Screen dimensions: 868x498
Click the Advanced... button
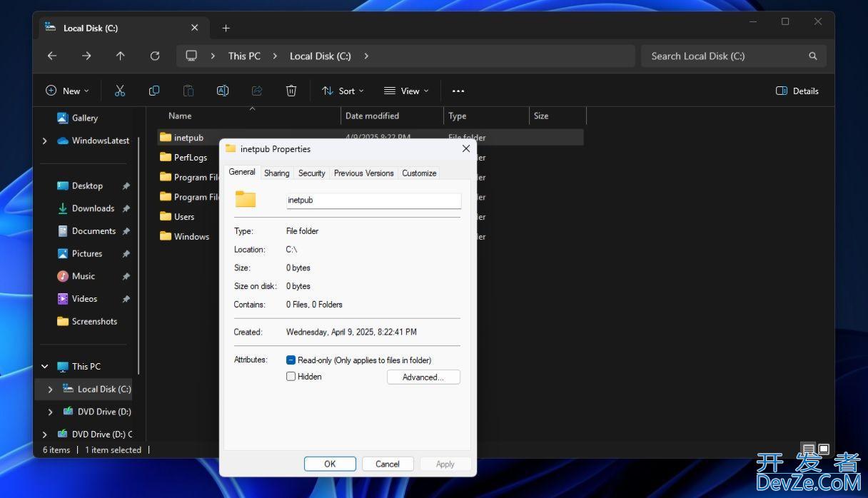pos(423,377)
